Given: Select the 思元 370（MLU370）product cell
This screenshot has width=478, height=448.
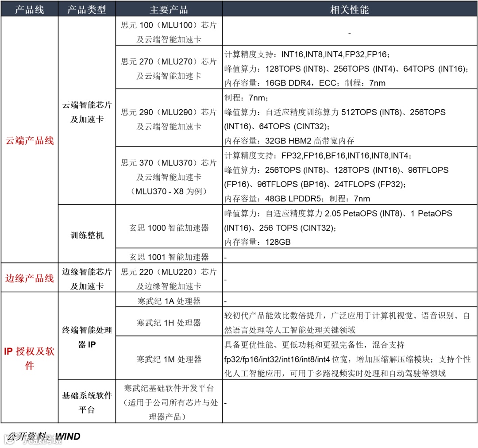Looking at the screenshot, I should (x=169, y=176).
